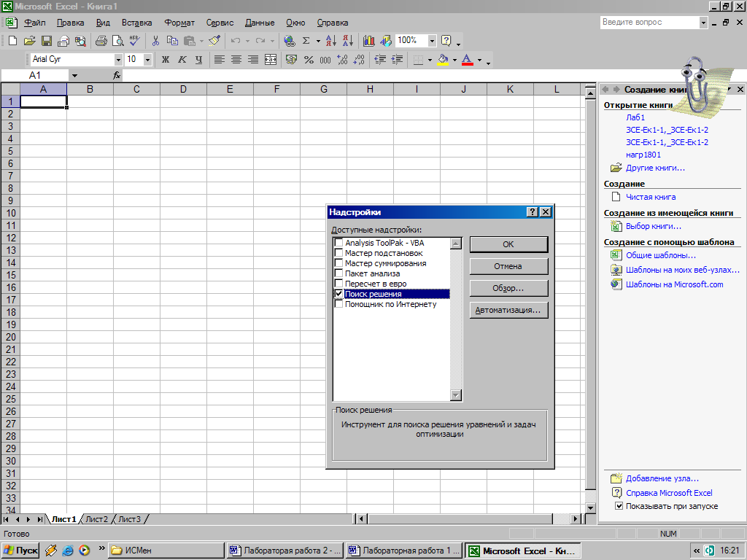
Task: Click the Open file folder icon
Action: [29, 41]
